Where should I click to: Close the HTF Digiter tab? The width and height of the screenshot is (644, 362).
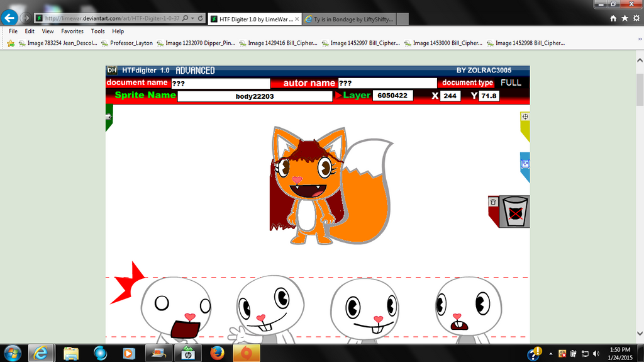pos(297,19)
